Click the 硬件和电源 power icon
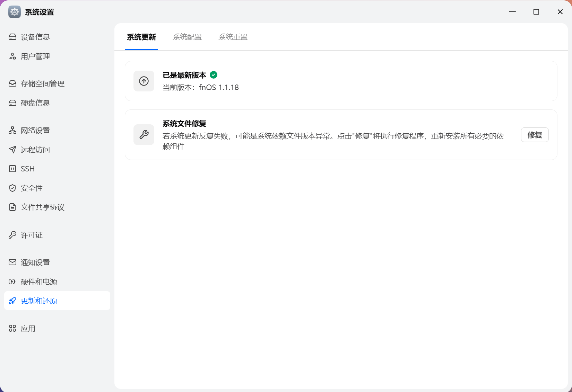This screenshot has width=572, height=392. tap(12, 282)
